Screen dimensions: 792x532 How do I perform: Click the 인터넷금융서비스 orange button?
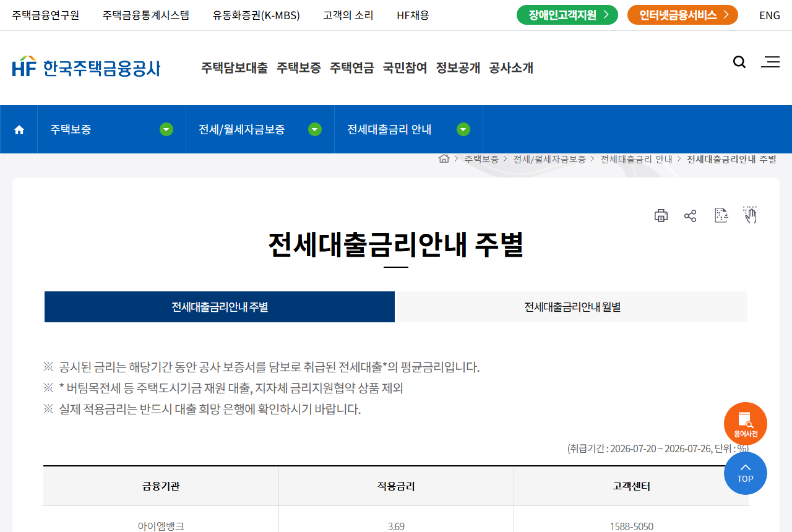[682, 15]
